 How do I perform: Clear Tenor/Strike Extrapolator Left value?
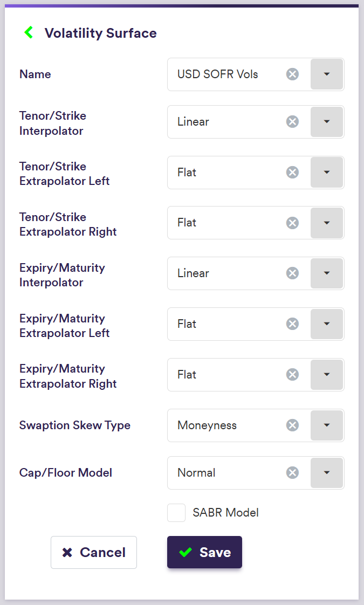click(x=292, y=173)
